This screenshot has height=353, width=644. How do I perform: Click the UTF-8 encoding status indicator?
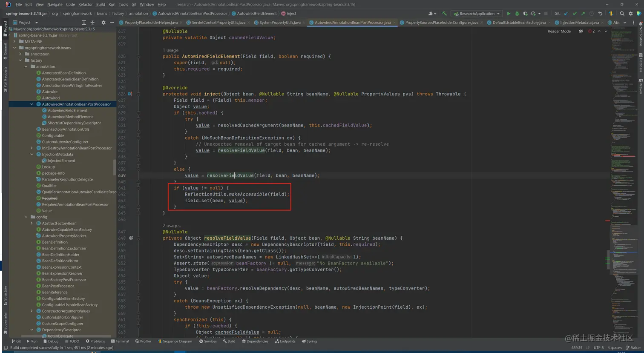(598, 347)
